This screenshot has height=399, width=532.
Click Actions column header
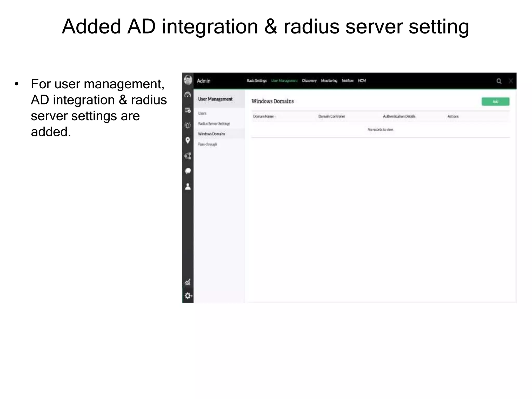tap(453, 116)
